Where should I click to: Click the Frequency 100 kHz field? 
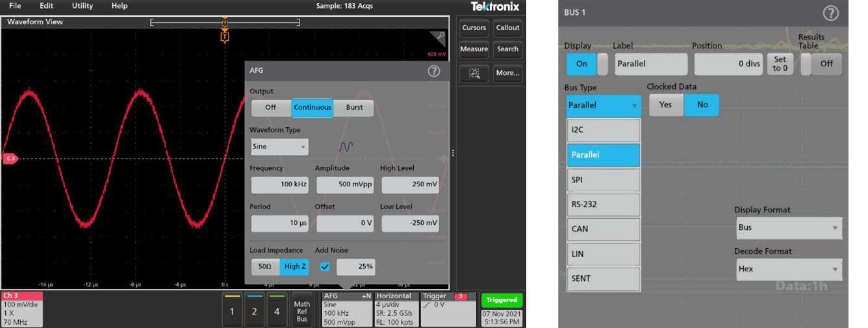(279, 184)
